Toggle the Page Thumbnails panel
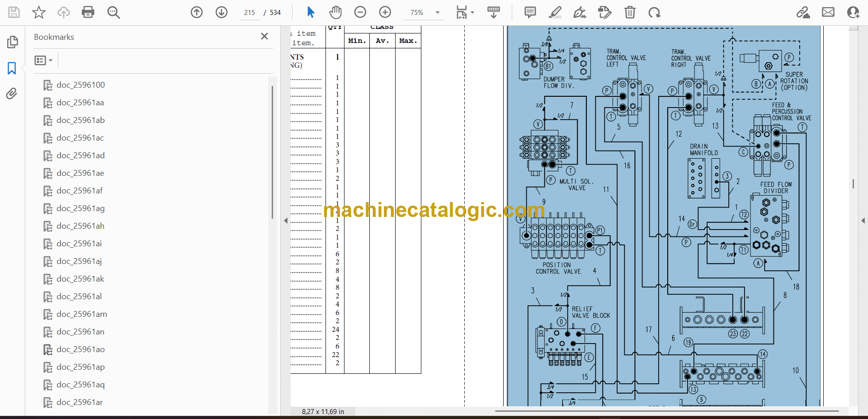This screenshot has width=868, height=419. click(12, 42)
